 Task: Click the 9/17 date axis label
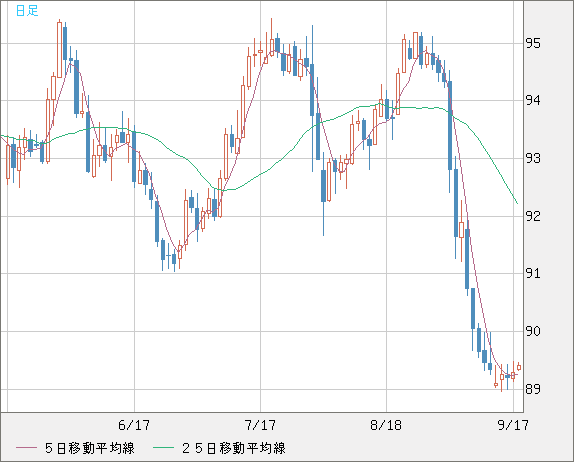click(513, 425)
